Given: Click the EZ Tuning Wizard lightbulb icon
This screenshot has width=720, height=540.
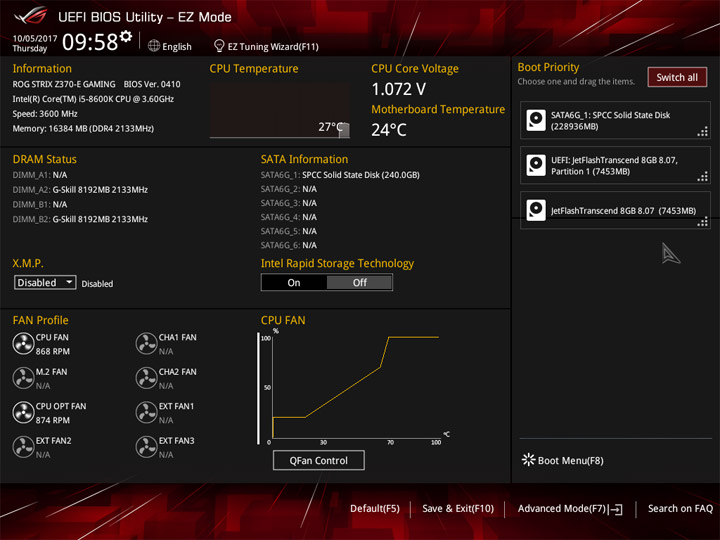Looking at the screenshot, I should [219, 46].
